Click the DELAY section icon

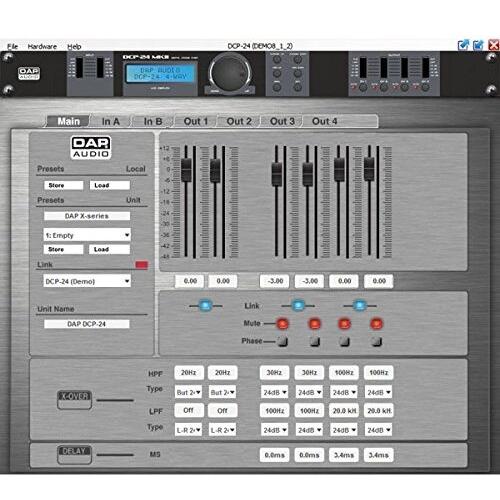tap(74, 455)
